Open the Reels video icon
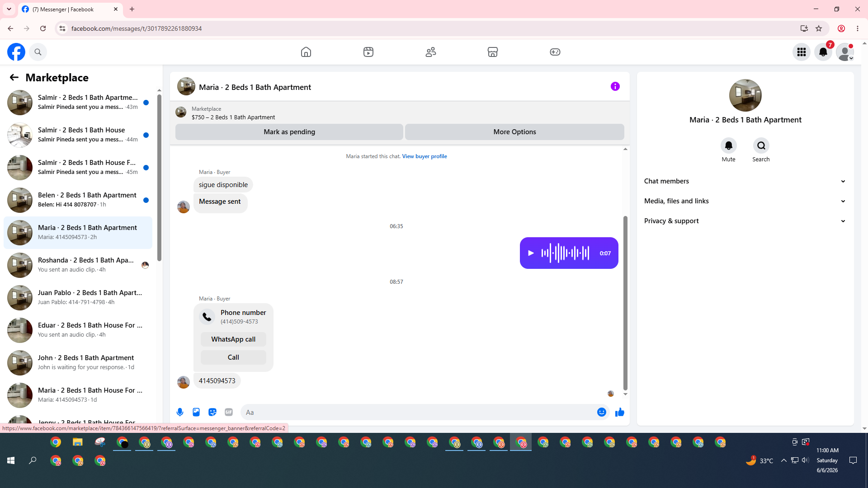 pyautogui.click(x=368, y=52)
